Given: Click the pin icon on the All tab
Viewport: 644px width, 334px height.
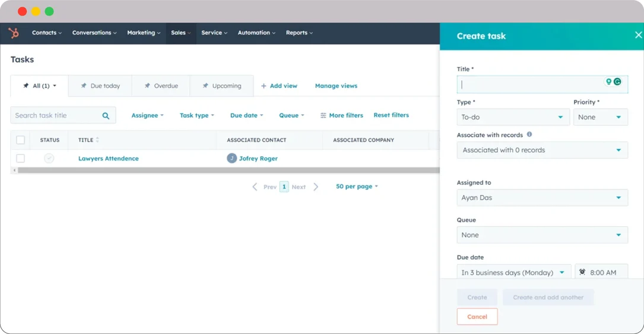Looking at the screenshot, I should (x=26, y=86).
